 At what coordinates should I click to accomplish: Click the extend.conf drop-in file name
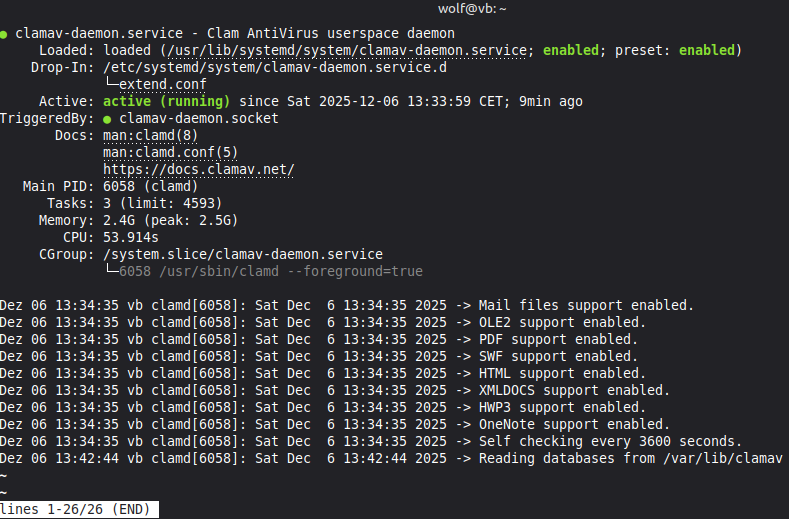tap(160, 84)
